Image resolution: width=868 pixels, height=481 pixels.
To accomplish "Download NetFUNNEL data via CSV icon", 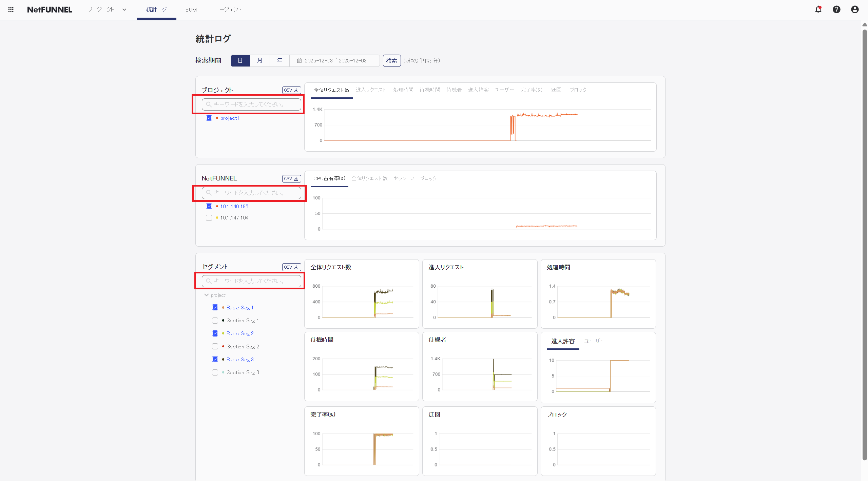I will pos(291,178).
